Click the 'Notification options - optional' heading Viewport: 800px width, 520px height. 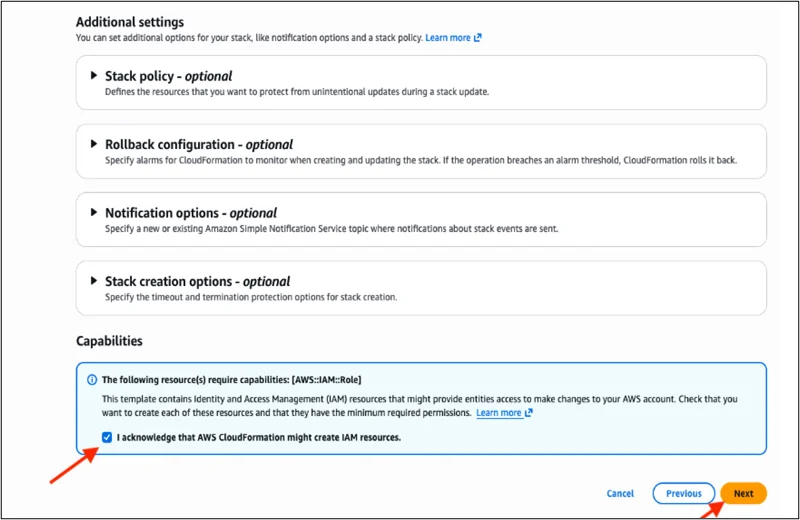190,213
